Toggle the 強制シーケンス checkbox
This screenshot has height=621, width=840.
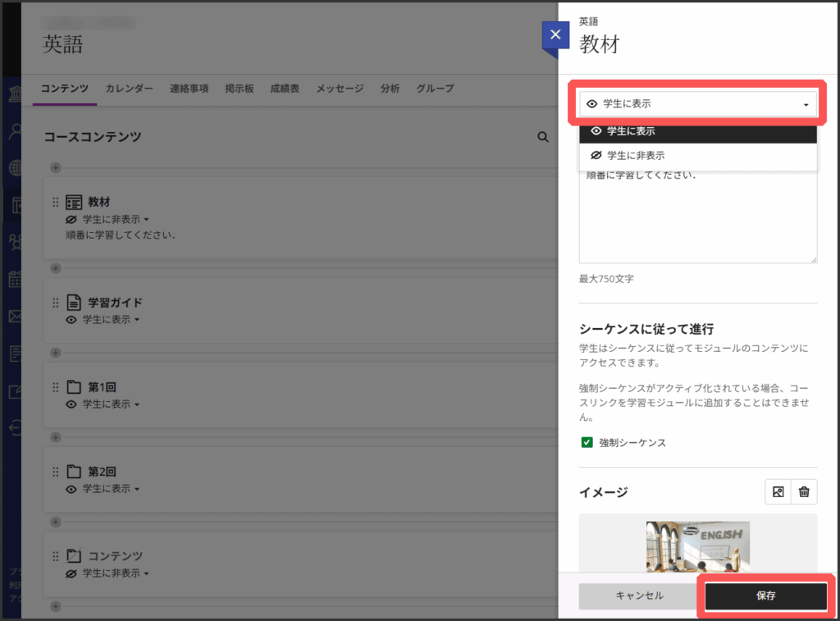click(x=587, y=442)
